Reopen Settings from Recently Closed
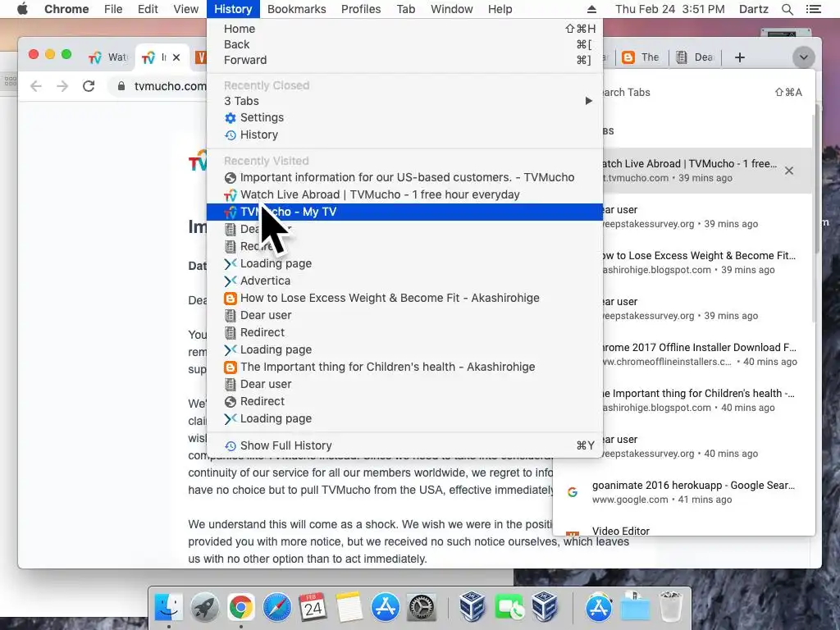The width and height of the screenshot is (840, 630). pyautogui.click(x=404, y=117)
